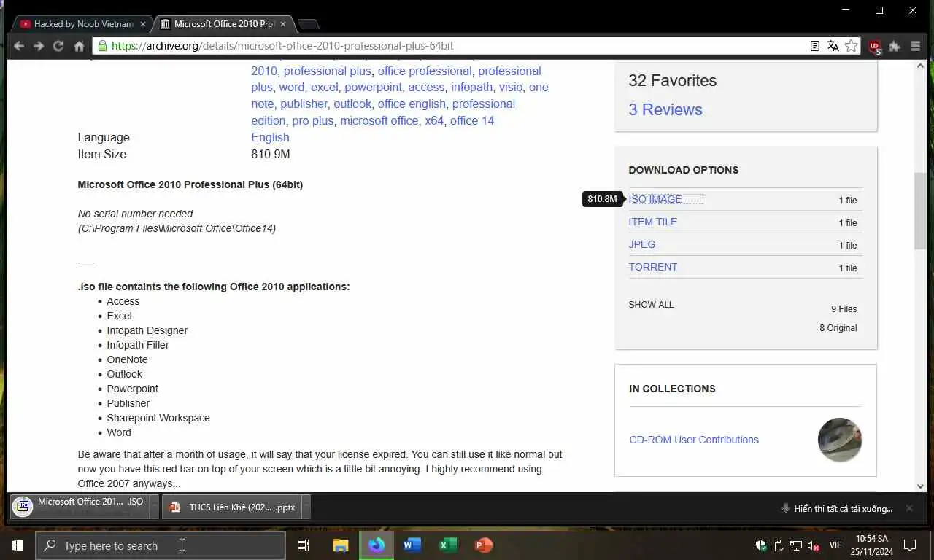The image size is (934, 560).
Task: Click the 8 Original count text
Action: 838,327
